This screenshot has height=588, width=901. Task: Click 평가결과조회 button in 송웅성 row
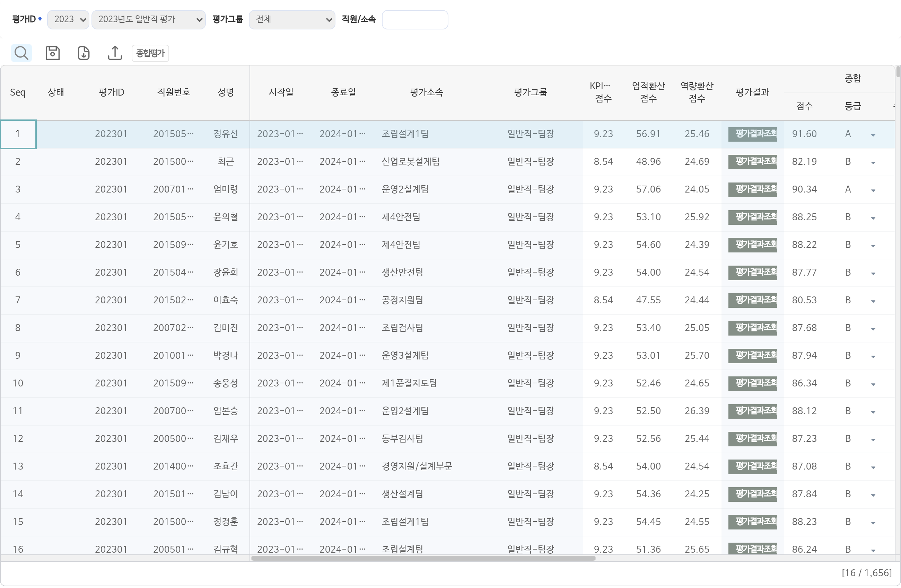coord(752,383)
